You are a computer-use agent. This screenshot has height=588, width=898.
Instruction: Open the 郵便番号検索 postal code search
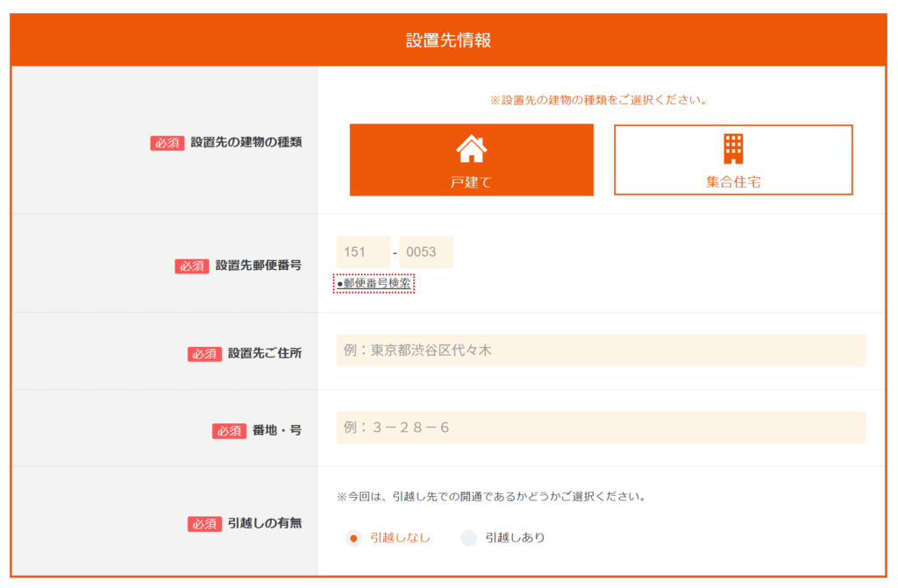(375, 284)
